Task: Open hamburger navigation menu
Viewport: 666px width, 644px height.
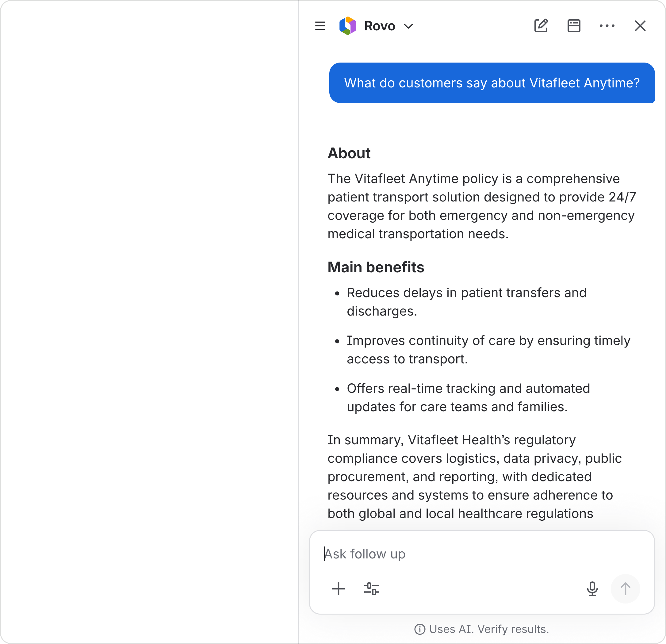Action: pos(320,26)
